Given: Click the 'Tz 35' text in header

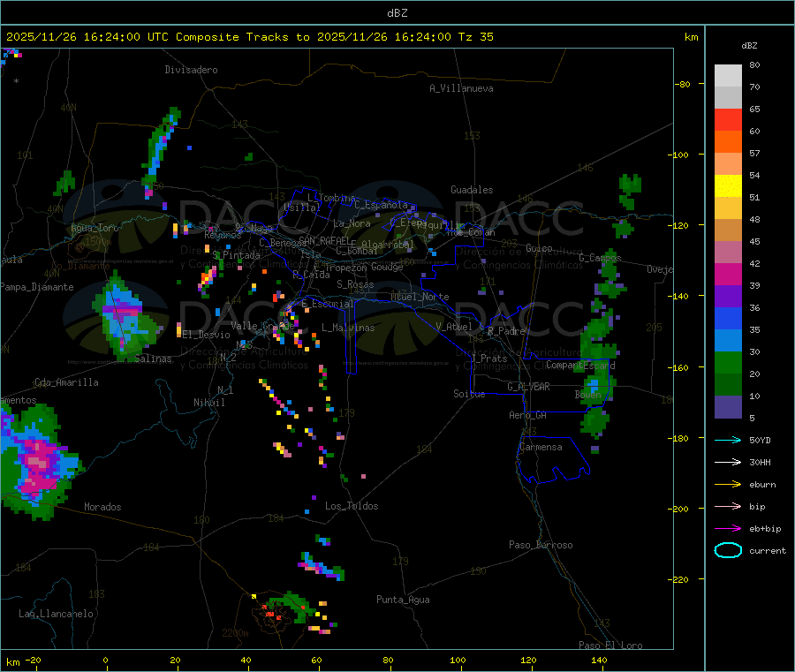Looking at the screenshot, I should (x=475, y=37).
